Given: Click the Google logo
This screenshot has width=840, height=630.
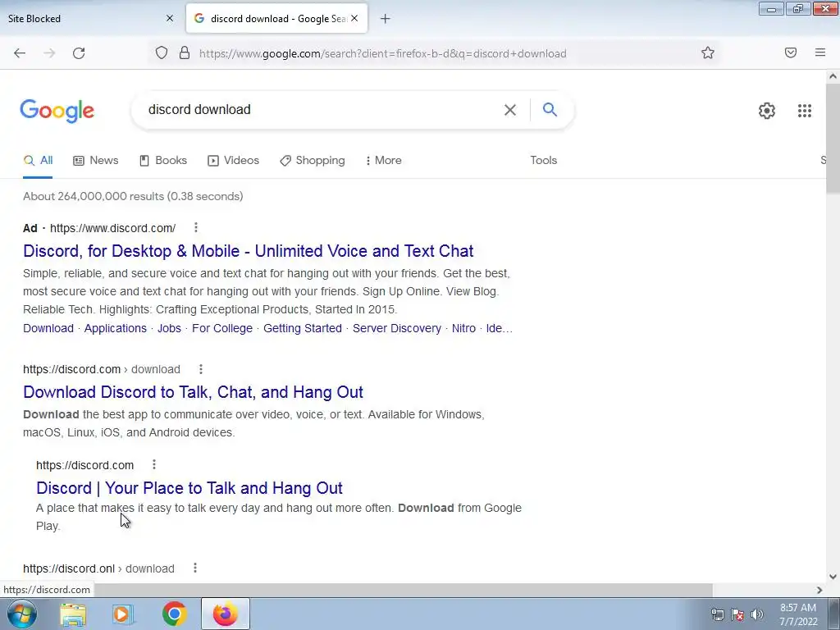Looking at the screenshot, I should (x=57, y=111).
